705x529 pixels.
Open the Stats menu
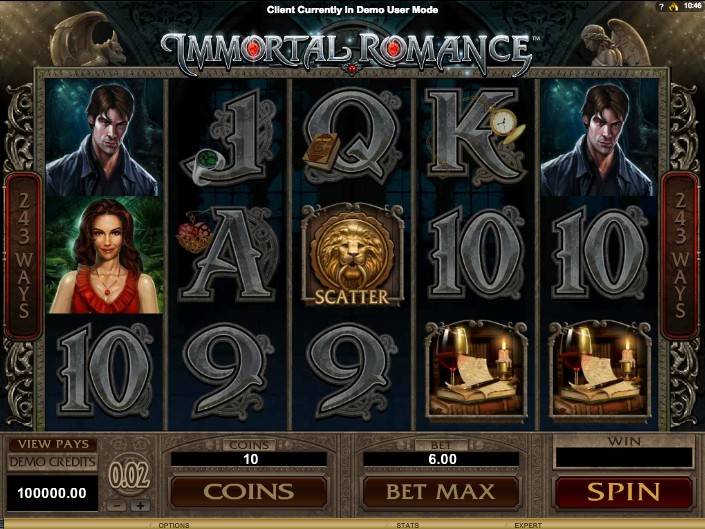[x=407, y=525]
